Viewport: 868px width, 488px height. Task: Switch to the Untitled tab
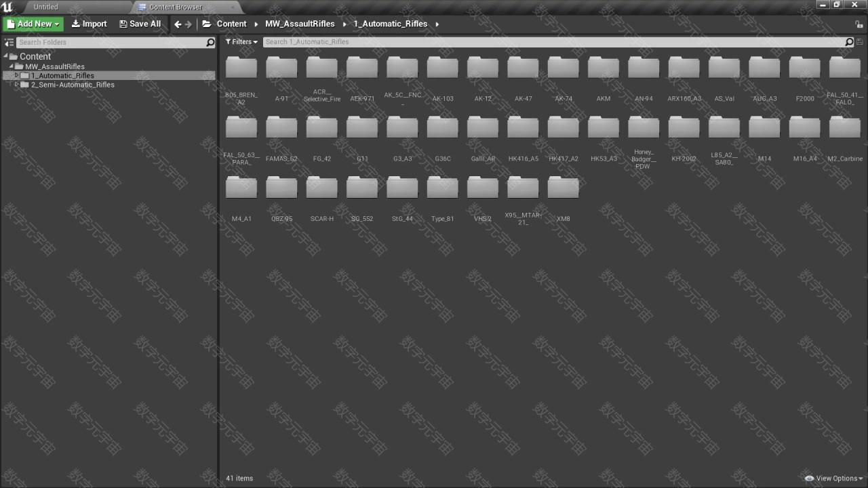tap(46, 7)
